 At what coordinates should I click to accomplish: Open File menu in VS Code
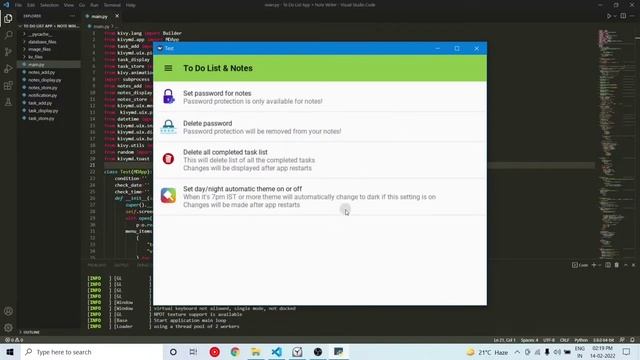tap(18, 5)
